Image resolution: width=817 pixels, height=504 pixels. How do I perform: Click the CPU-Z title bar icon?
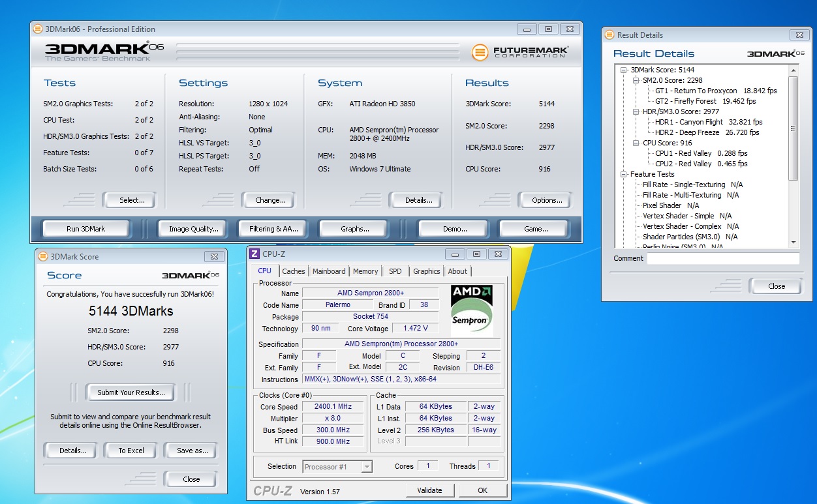coord(254,254)
